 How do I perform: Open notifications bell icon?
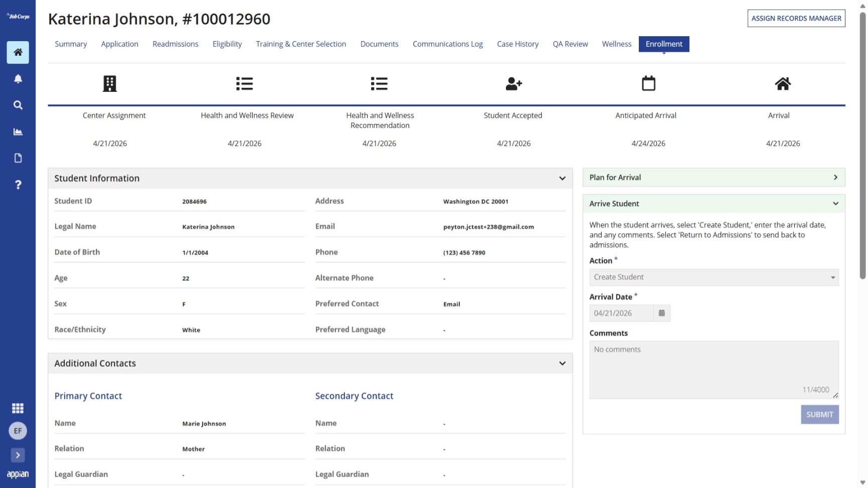coord(18,79)
